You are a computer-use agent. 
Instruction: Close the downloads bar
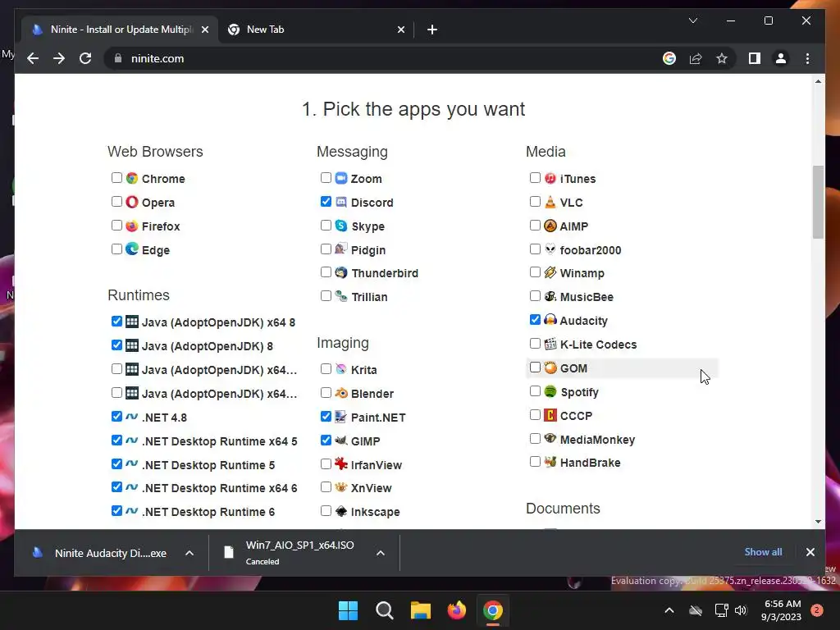[x=810, y=552]
